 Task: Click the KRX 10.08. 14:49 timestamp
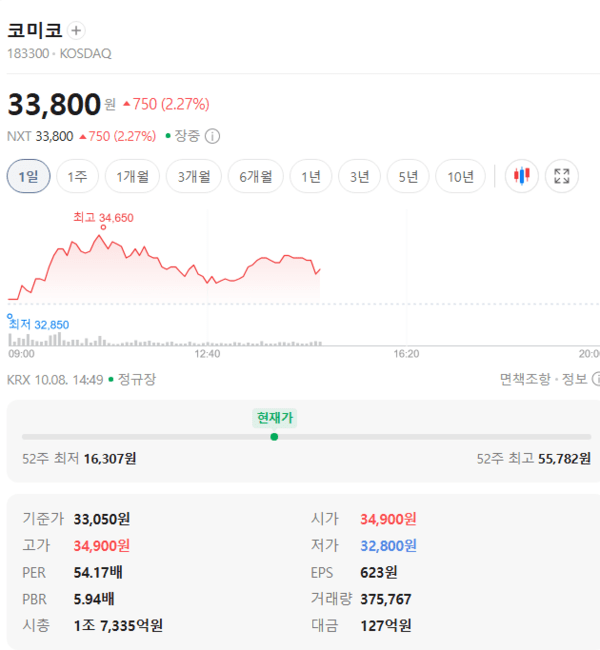tap(55, 379)
